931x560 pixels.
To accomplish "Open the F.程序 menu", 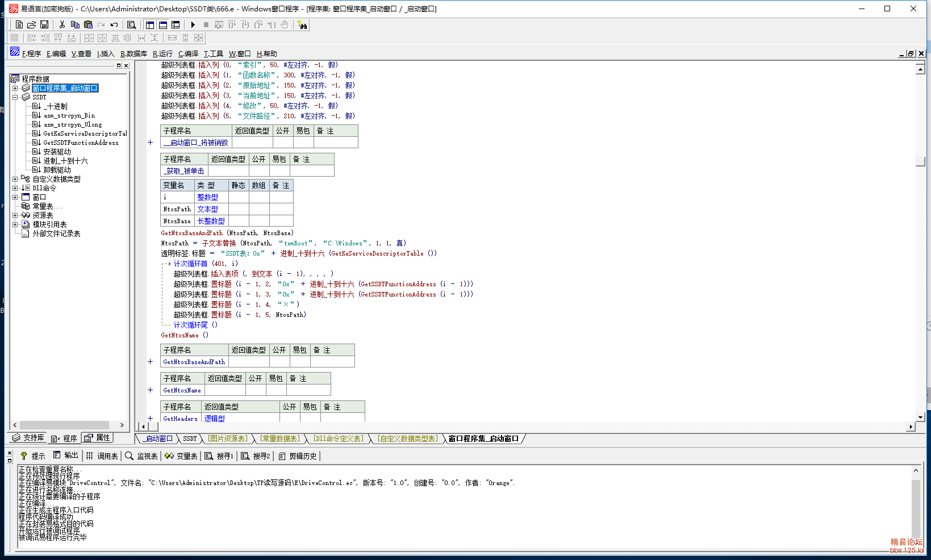I will [x=32, y=54].
